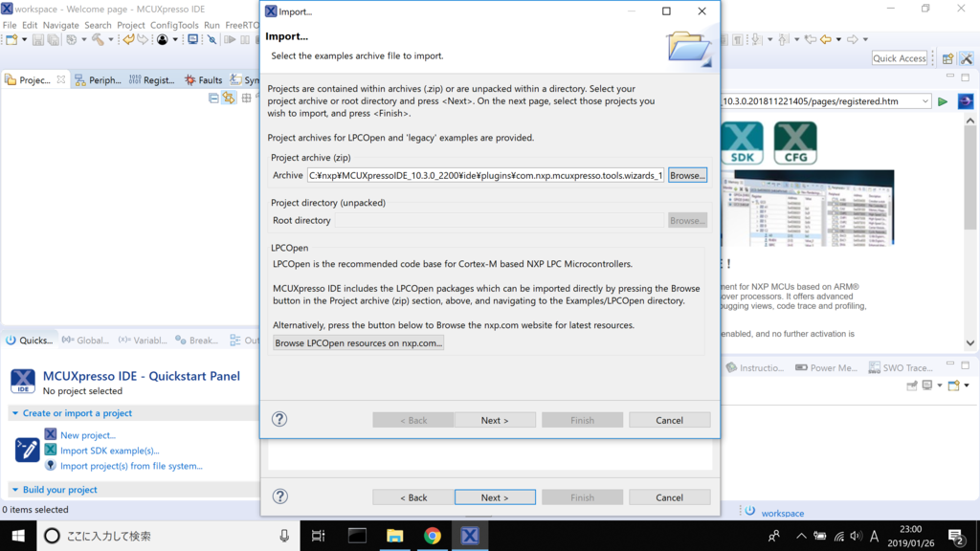
Task: Click the blue monitor toolbar icon
Action: point(193,40)
